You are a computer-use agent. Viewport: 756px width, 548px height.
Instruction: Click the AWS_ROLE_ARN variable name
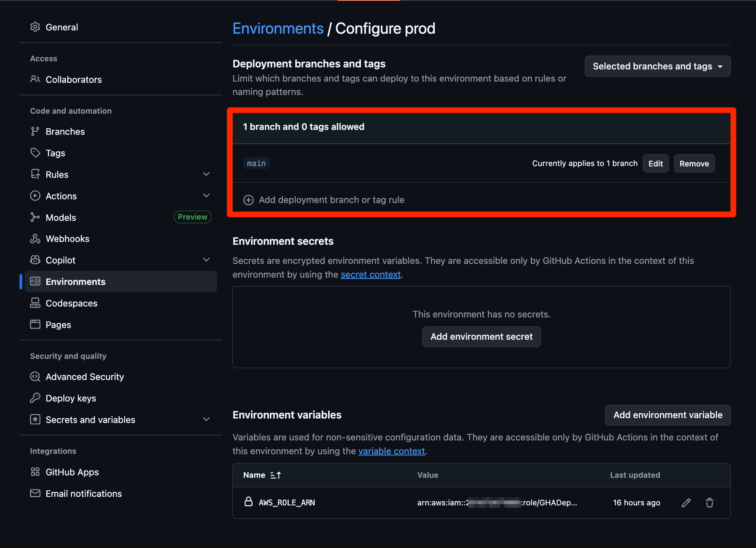click(287, 503)
